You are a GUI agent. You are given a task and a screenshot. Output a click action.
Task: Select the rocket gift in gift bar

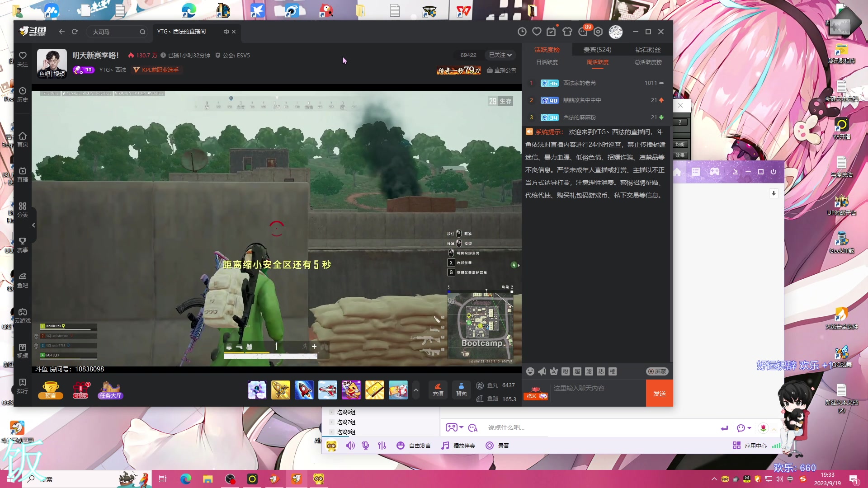[304, 390]
